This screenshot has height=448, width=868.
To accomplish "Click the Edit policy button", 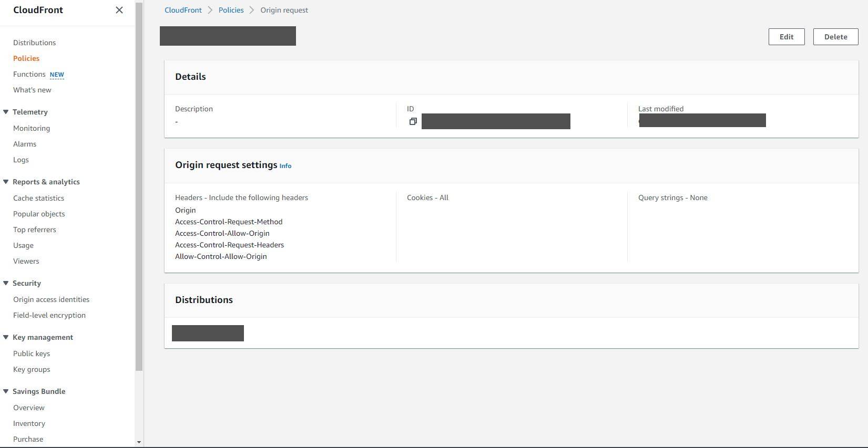I will point(787,37).
